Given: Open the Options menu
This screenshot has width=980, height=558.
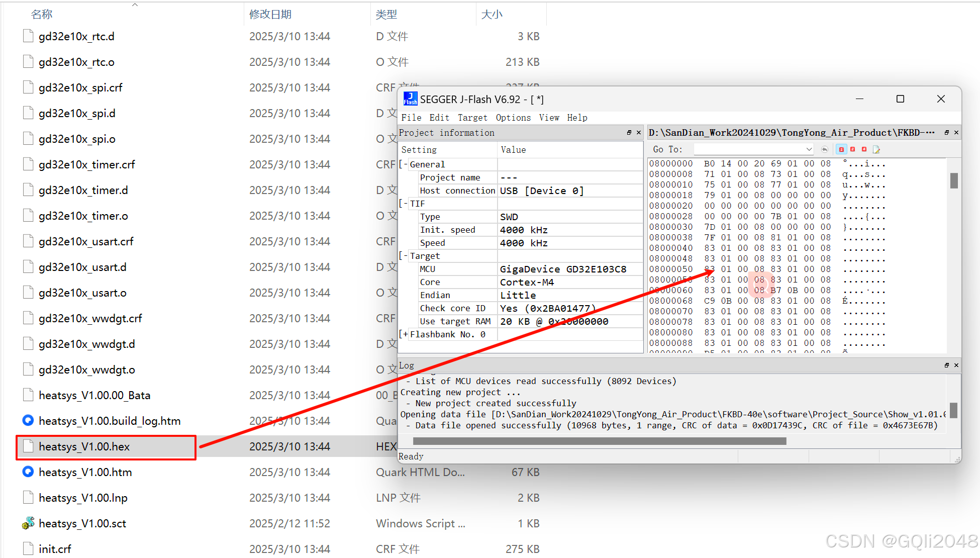Looking at the screenshot, I should (513, 118).
